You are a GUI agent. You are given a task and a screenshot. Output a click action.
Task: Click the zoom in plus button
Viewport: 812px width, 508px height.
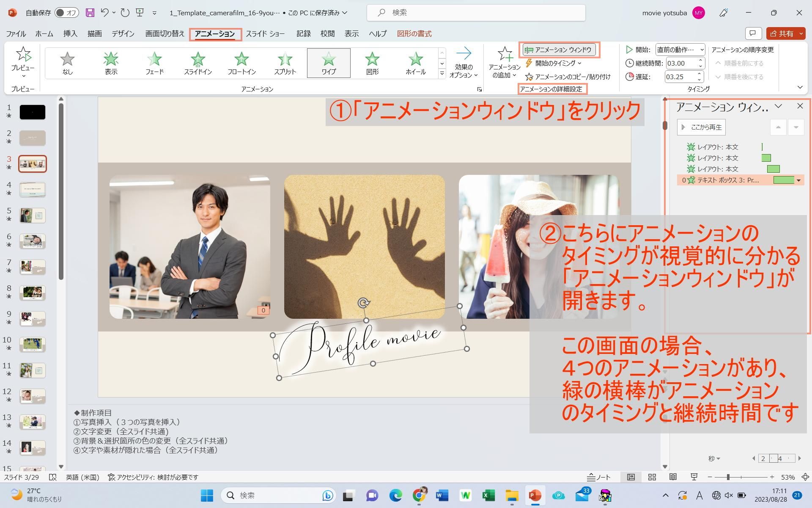pos(772,477)
